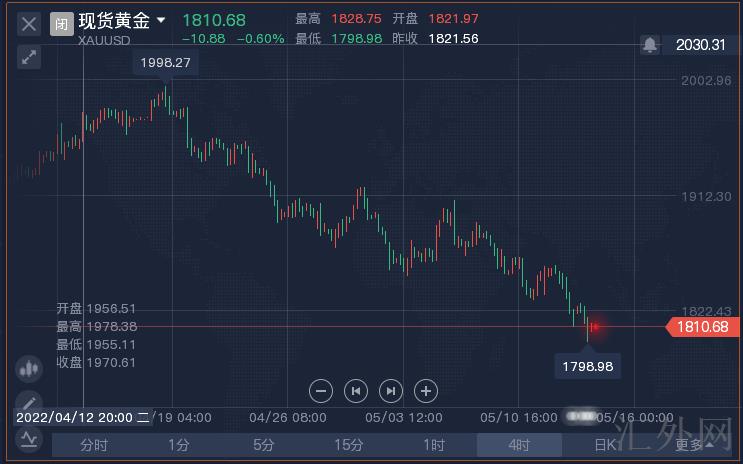
Task: Zoom out the chart with minus
Action: pos(320,391)
